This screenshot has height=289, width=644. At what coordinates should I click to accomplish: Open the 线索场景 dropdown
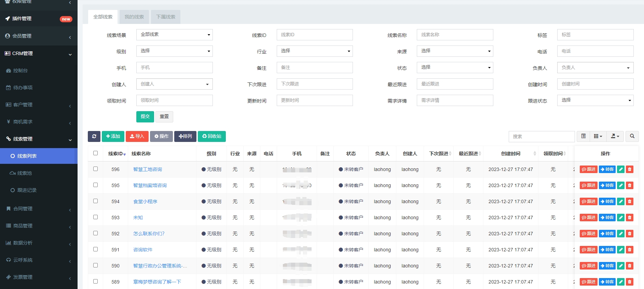[175, 35]
